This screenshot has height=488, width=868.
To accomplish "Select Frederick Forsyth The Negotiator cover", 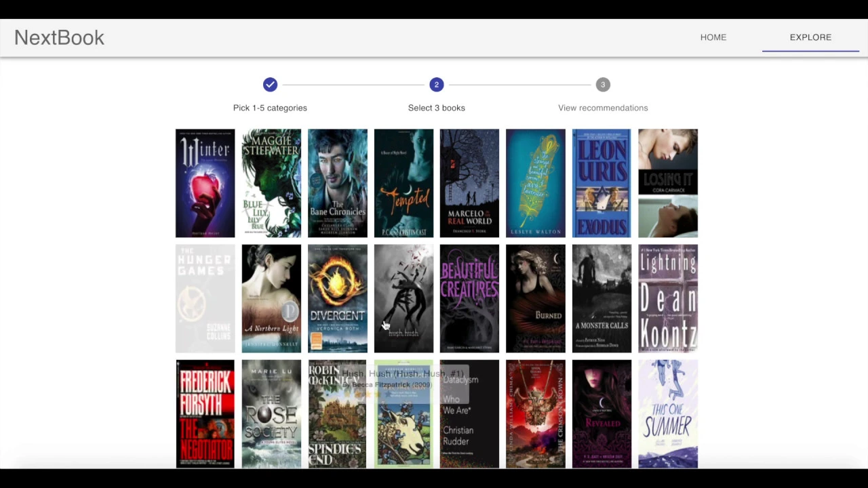I will tap(205, 413).
